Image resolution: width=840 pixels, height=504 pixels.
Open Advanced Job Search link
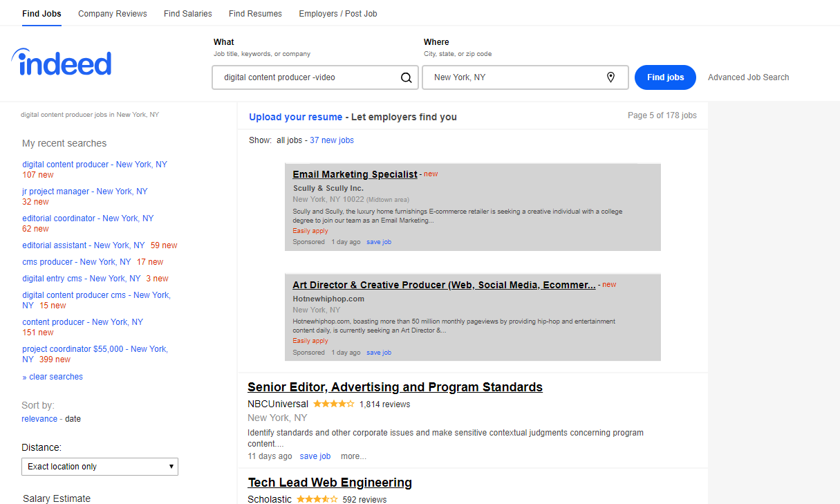[748, 77]
